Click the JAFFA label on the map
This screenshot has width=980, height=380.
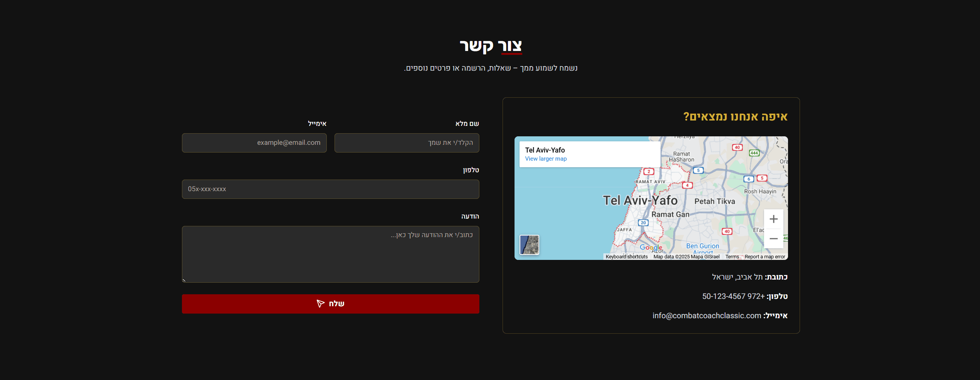pos(624,229)
